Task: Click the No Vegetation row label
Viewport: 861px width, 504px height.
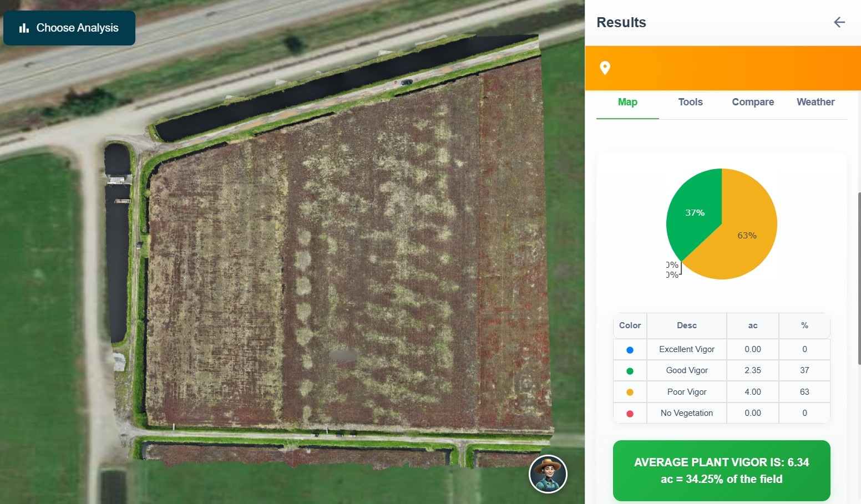Action: (686, 413)
